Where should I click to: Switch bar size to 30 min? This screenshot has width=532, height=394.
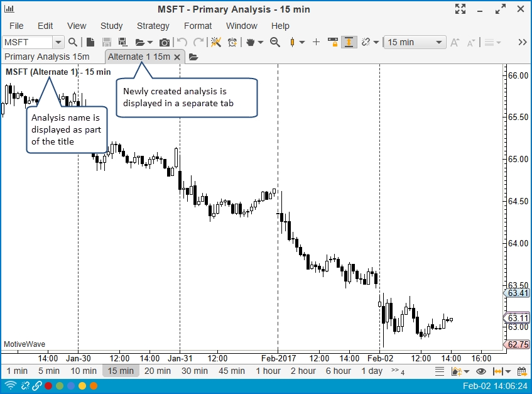195,371
